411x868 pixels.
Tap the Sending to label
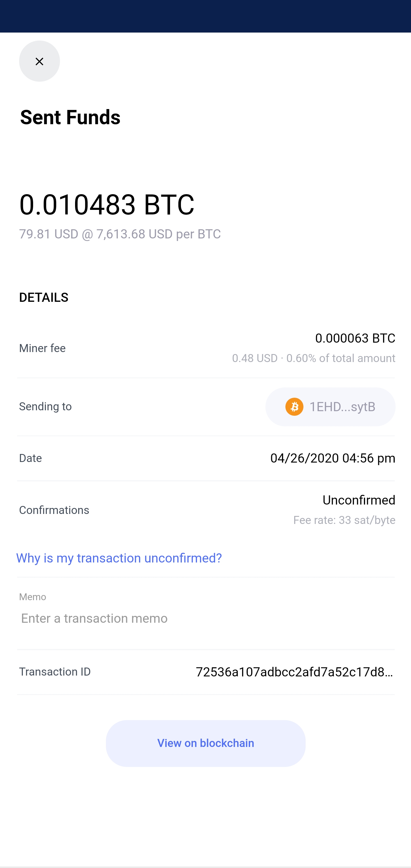click(45, 406)
